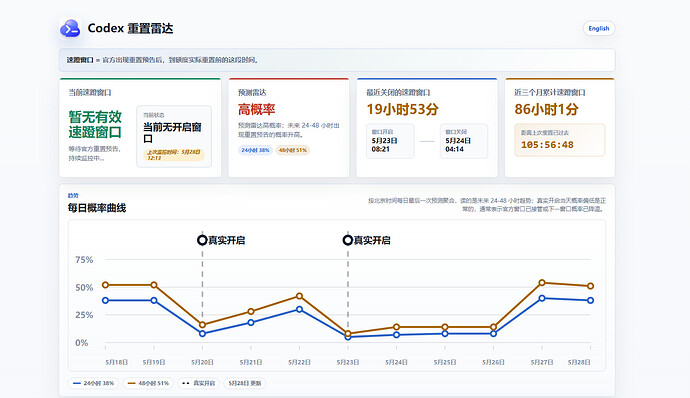
Task: Click the 24小时 38% pill in the 预测雷达 card
Action: point(255,150)
